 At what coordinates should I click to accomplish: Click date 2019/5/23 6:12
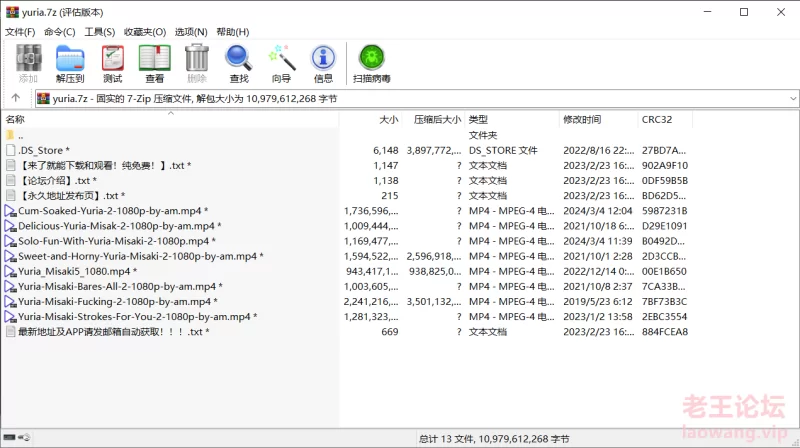click(597, 302)
